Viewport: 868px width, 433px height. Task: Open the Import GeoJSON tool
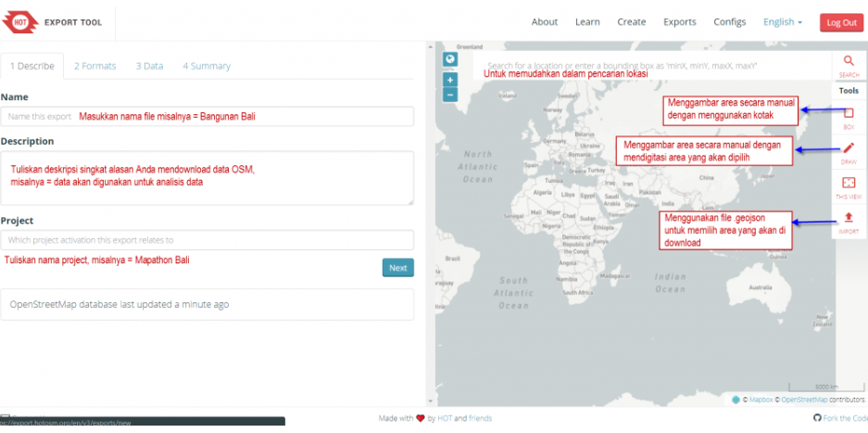(849, 220)
